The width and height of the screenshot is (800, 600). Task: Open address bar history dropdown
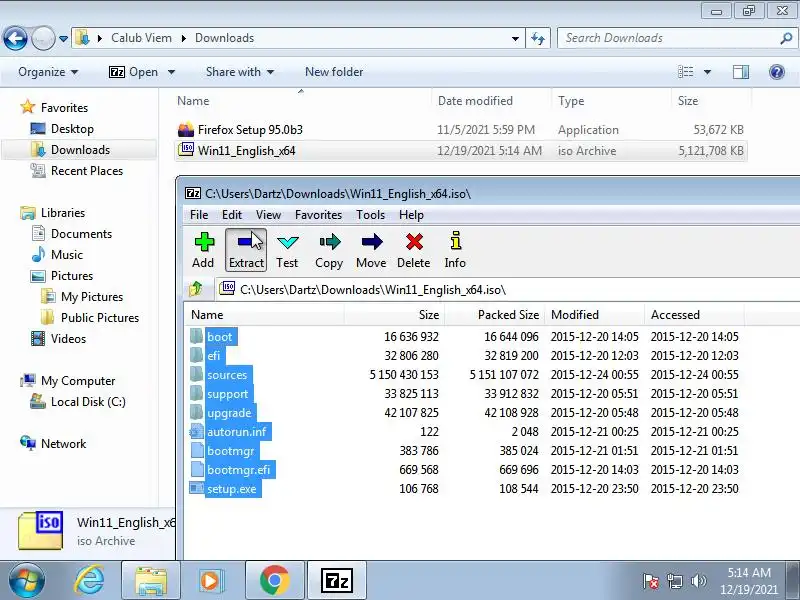click(x=515, y=38)
